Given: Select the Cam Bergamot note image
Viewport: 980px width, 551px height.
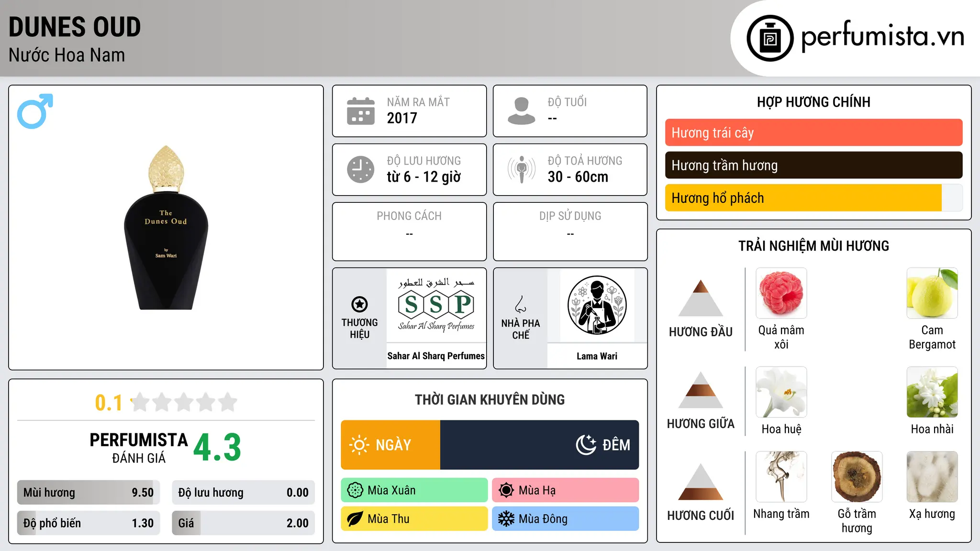Looking at the screenshot, I should [932, 293].
